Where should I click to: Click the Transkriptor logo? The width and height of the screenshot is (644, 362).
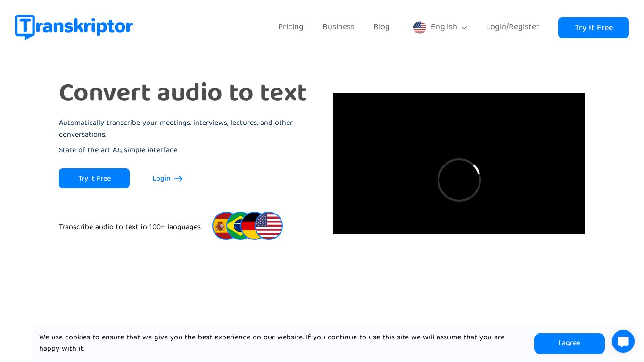click(74, 27)
